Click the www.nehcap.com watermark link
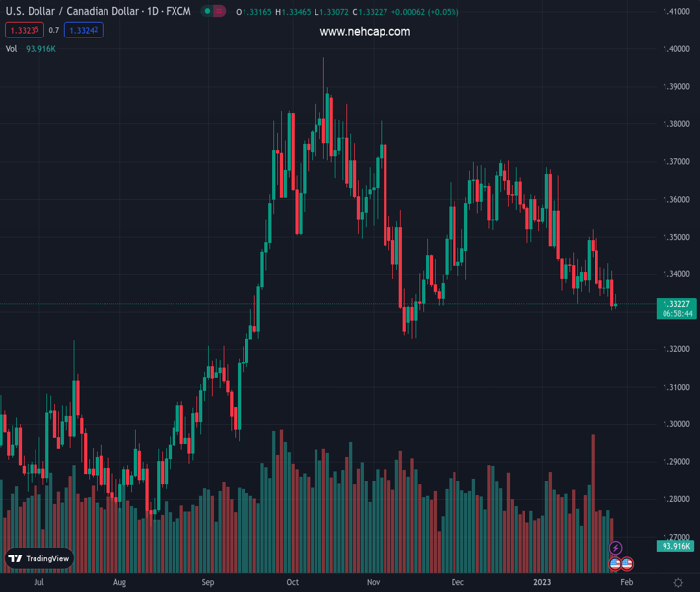The height and width of the screenshot is (592, 700). click(x=365, y=32)
